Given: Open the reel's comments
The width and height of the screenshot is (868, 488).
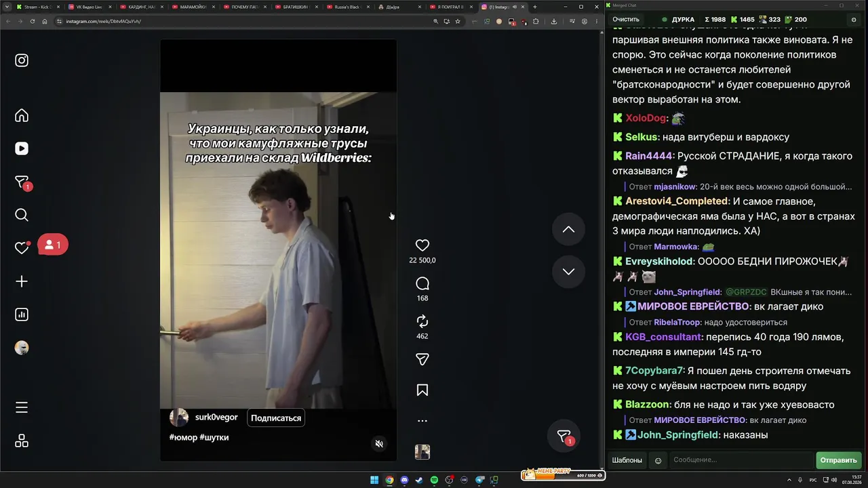Looking at the screenshot, I should coord(422,283).
